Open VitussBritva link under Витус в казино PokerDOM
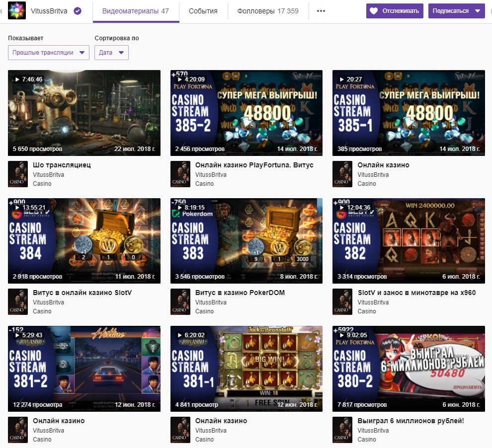This screenshot has height=448, width=492. tap(211, 302)
